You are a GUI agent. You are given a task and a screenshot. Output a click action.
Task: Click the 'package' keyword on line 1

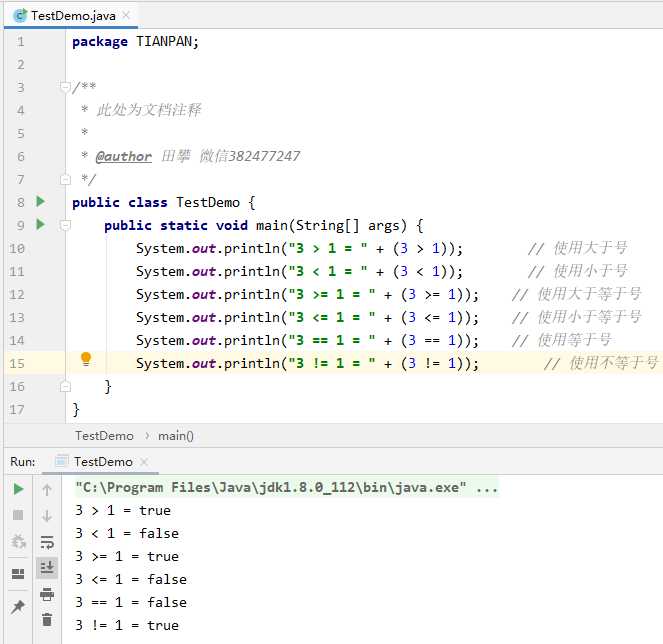tap(100, 41)
